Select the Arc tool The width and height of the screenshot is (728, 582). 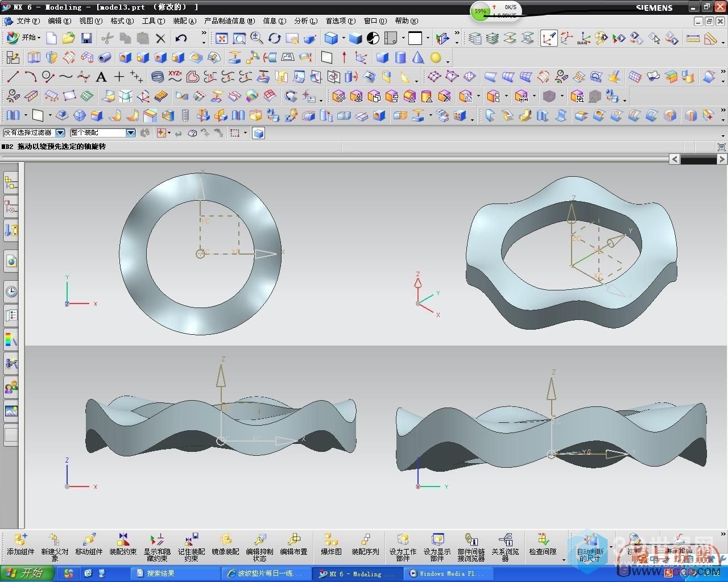pos(30,76)
